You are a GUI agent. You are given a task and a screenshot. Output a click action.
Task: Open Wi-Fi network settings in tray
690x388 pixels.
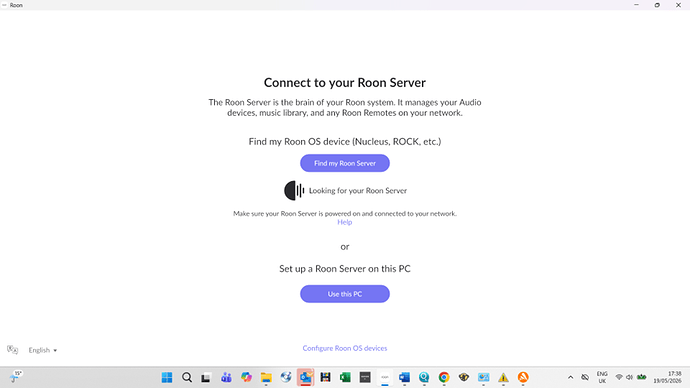point(619,377)
